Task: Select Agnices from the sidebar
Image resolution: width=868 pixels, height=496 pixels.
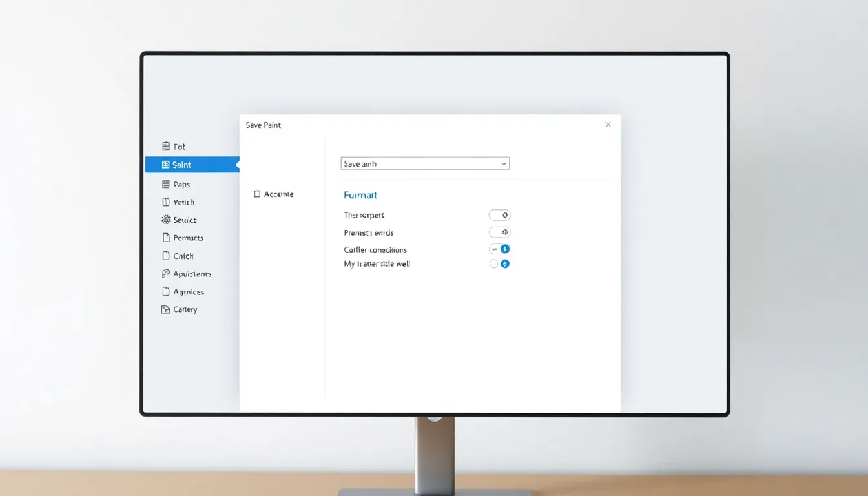Action: pyautogui.click(x=189, y=292)
